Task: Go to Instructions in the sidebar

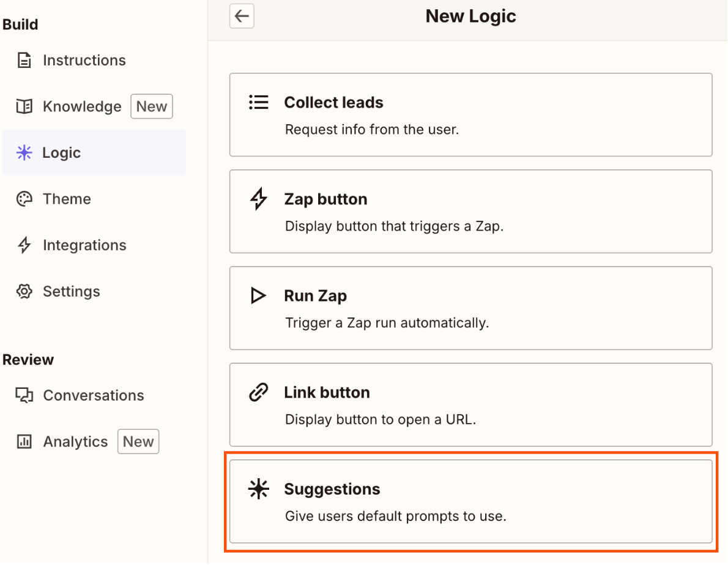Action: click(x=84, y=61)
